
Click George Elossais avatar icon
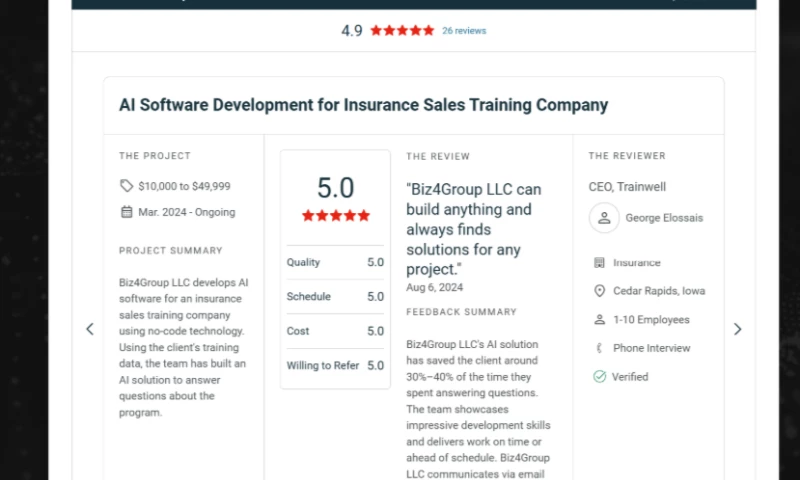603,218
